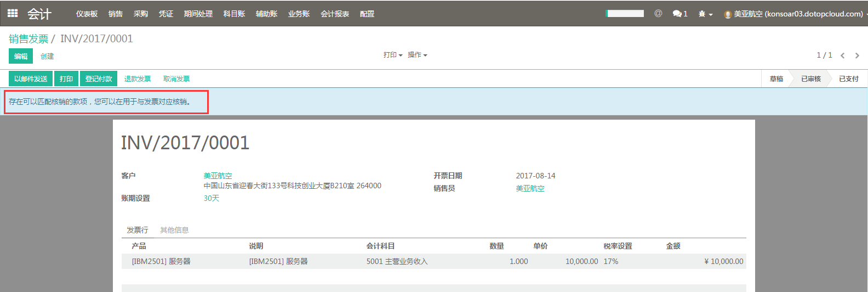Click the 会计 app title

39,14
